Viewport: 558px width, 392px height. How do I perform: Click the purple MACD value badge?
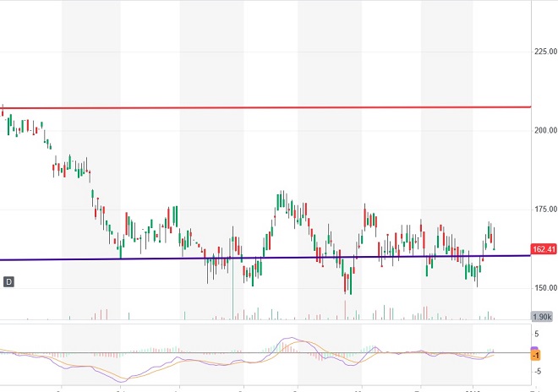tap(535, 348)
